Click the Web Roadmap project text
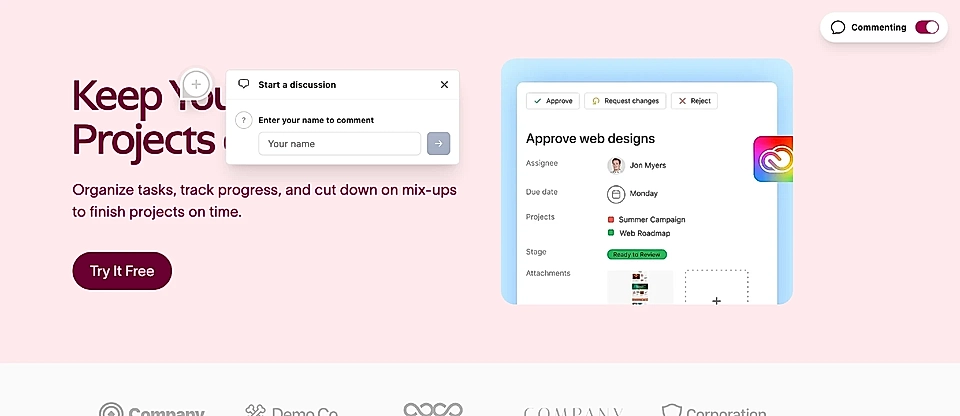The height and width of the screenshot is (416, 960). pos(645,233)
